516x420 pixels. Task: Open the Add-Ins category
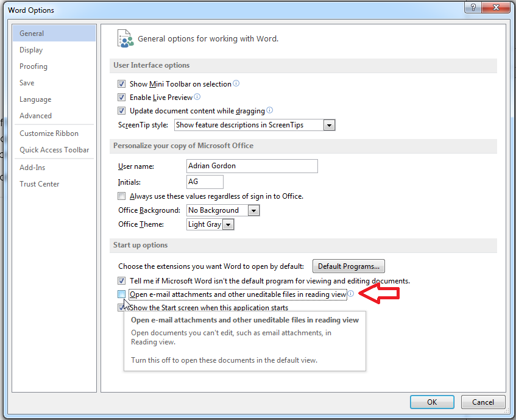click(54, 168)
